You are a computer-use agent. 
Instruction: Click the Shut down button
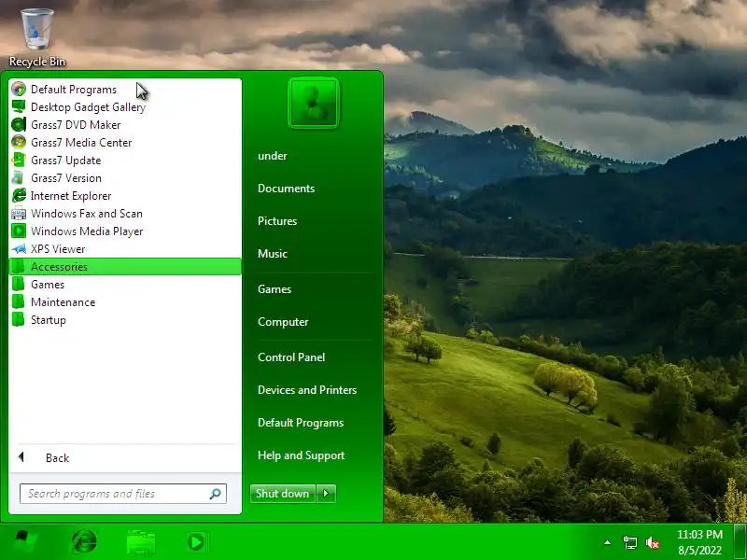[283, 494]
